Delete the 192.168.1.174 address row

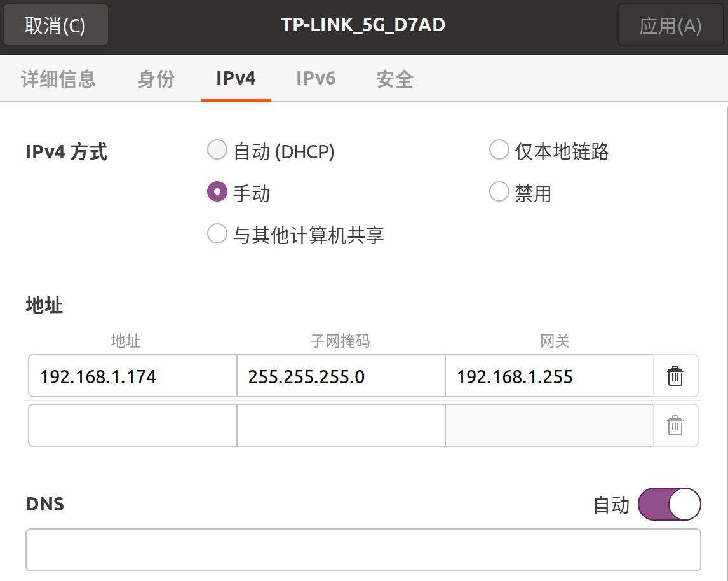[x=675, y=376]
